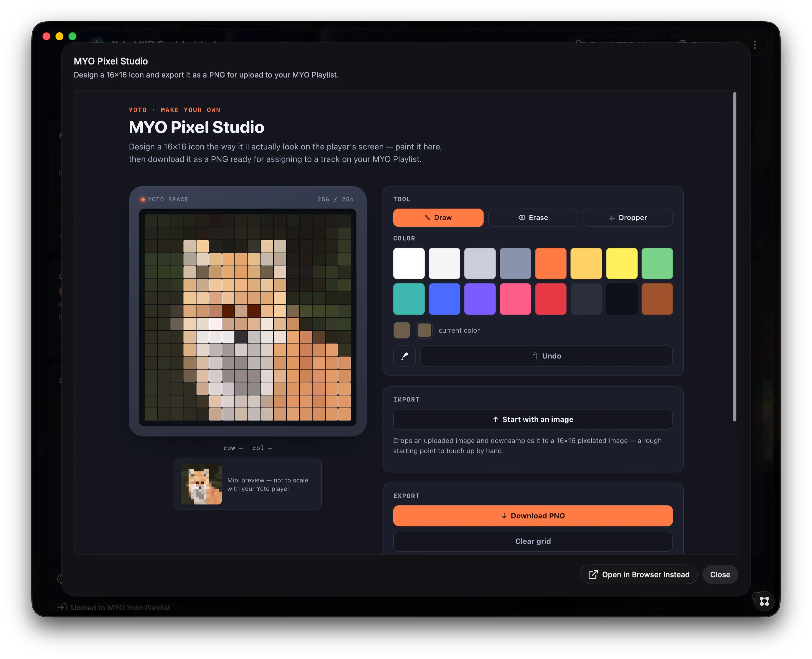The width and height of the screenshot is (812, 659).
Task: Pick the green color swatch
Action: coord(657,263)
